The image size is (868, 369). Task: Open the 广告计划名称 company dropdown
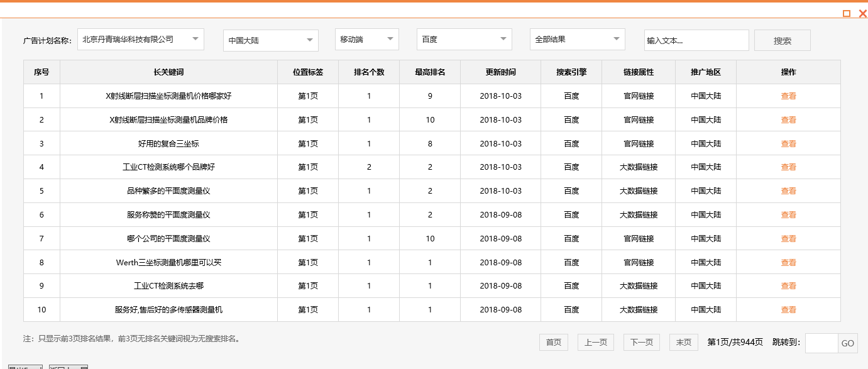click(x=141, y=39)
